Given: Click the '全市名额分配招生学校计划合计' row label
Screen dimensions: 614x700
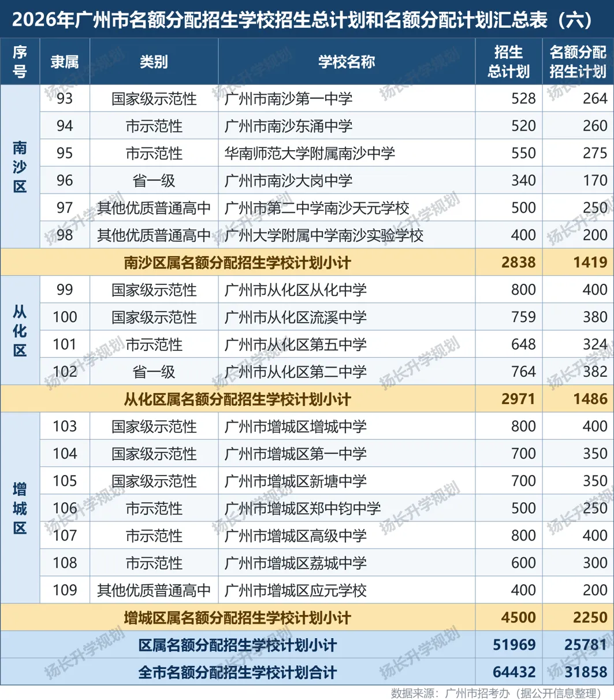Looking at the screenshot, I should click(237, 672).
